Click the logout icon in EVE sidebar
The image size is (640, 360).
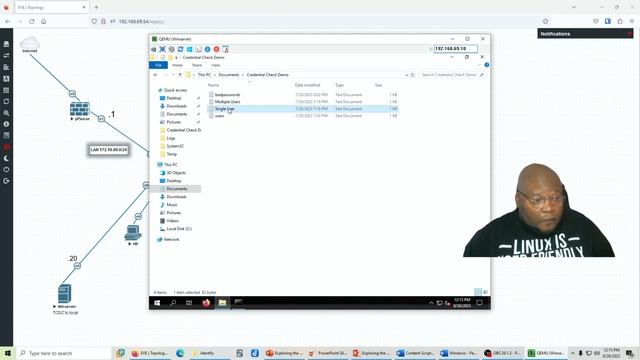[x=6, y=181]
